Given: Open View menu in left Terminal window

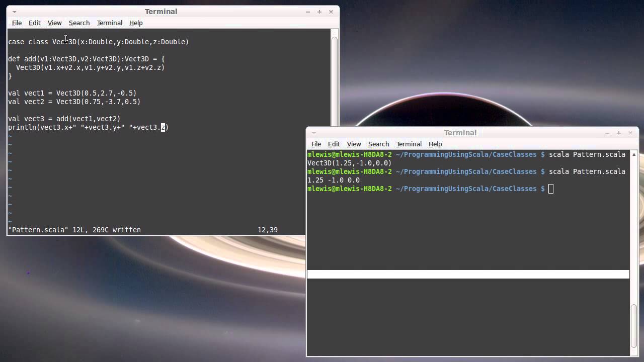Looking at the screenshot, I should click(x=54, y=23).
